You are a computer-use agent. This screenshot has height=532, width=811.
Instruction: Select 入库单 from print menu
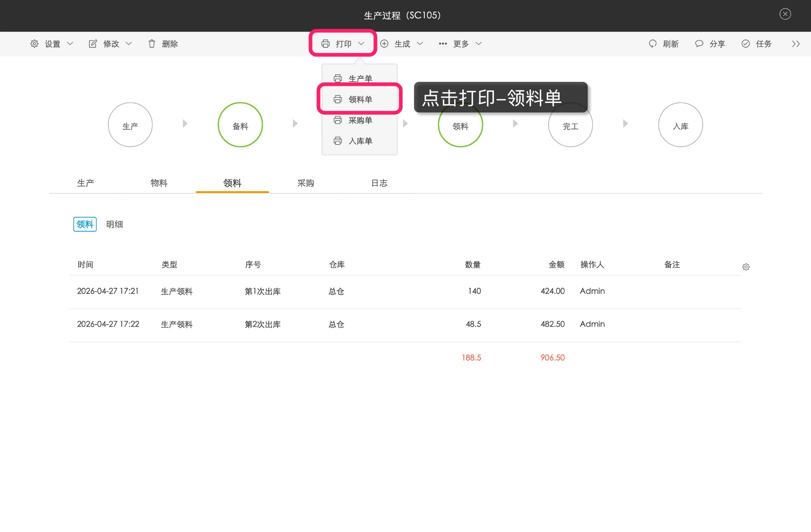click(359, 141)
